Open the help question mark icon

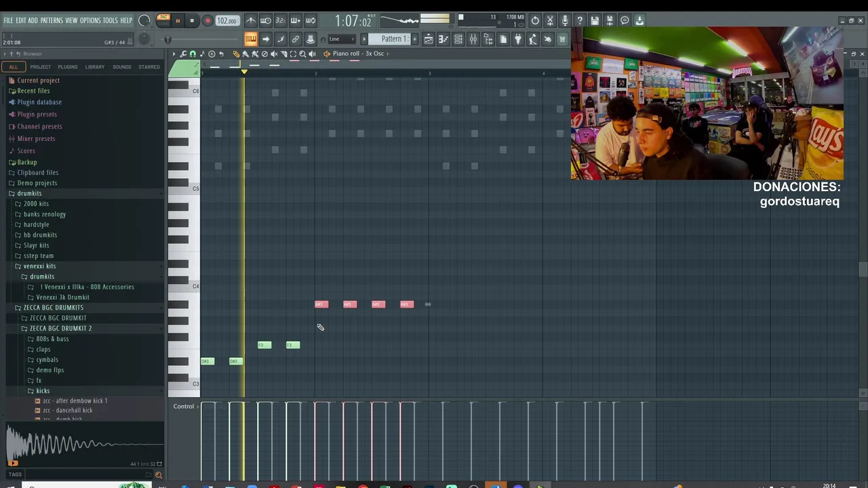[580, 20]
